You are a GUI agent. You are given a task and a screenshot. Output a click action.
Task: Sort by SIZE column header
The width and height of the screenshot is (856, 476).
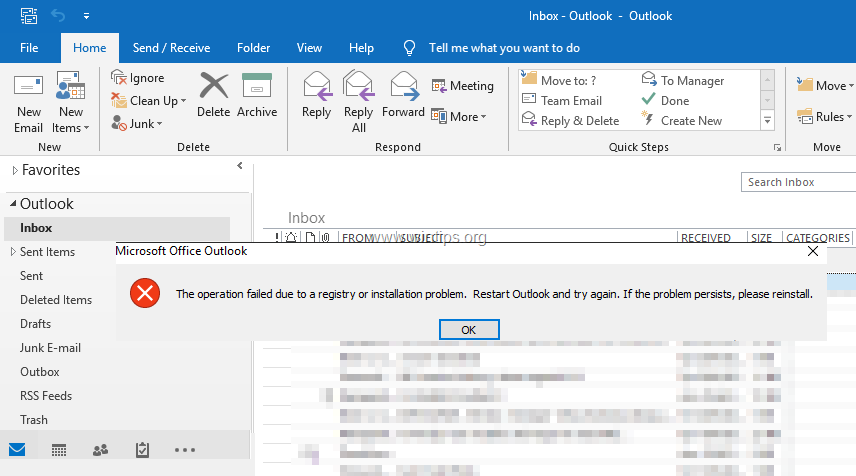pos(762,237)
